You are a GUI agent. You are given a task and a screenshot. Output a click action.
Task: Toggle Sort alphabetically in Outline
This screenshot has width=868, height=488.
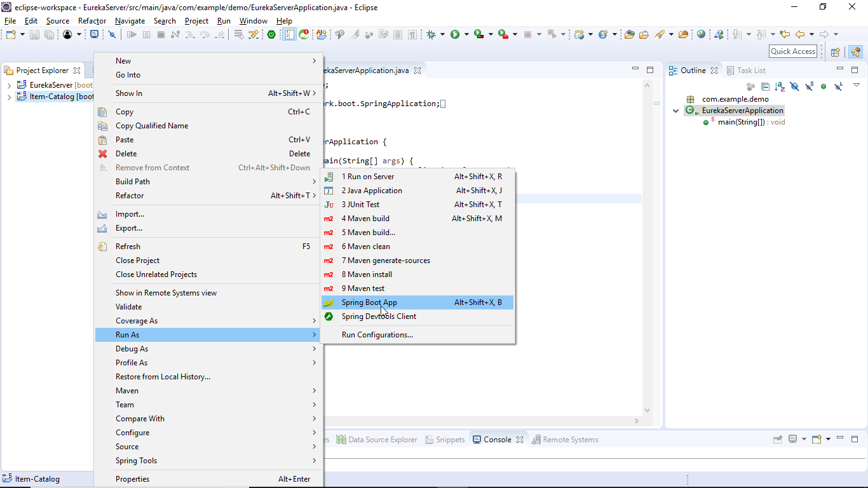(780, 86)
